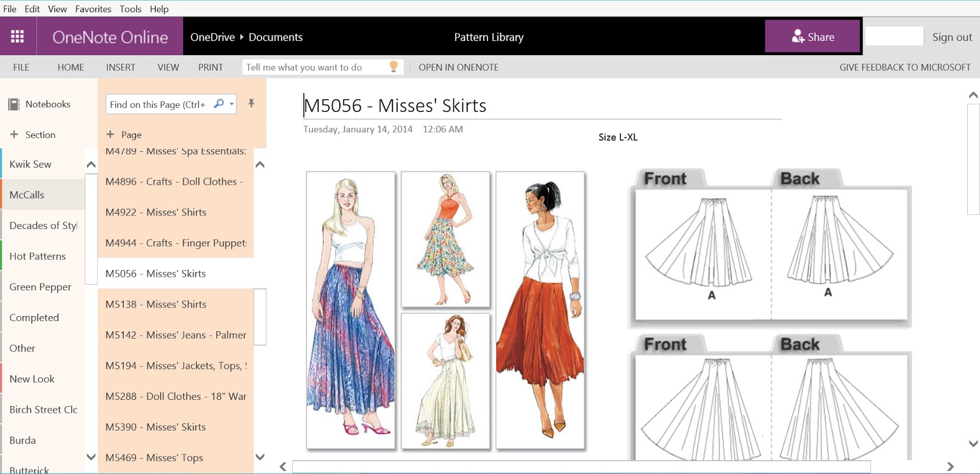
Task: Open the File browser menu
Action: coord(10,9)
